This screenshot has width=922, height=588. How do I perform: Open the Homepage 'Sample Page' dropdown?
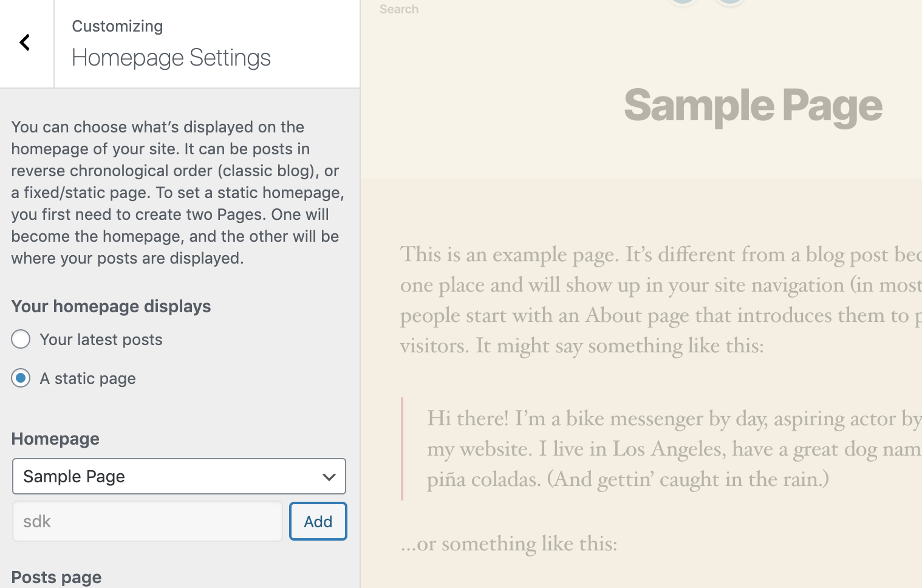point(179,476)
